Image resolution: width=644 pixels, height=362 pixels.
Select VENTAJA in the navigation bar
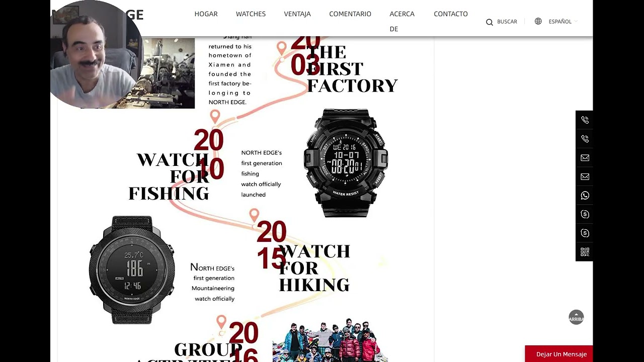click(297, 14)
